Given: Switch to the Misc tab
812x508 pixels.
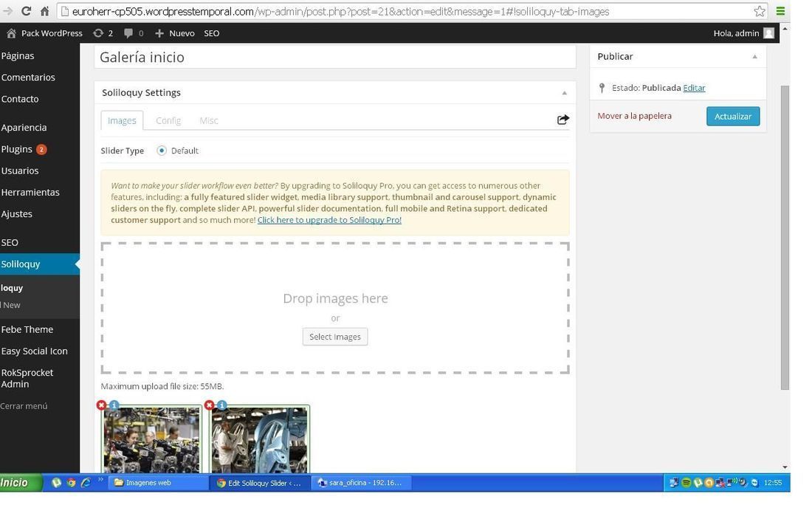Looking at the screenshot, I should (x=209, y=120).
